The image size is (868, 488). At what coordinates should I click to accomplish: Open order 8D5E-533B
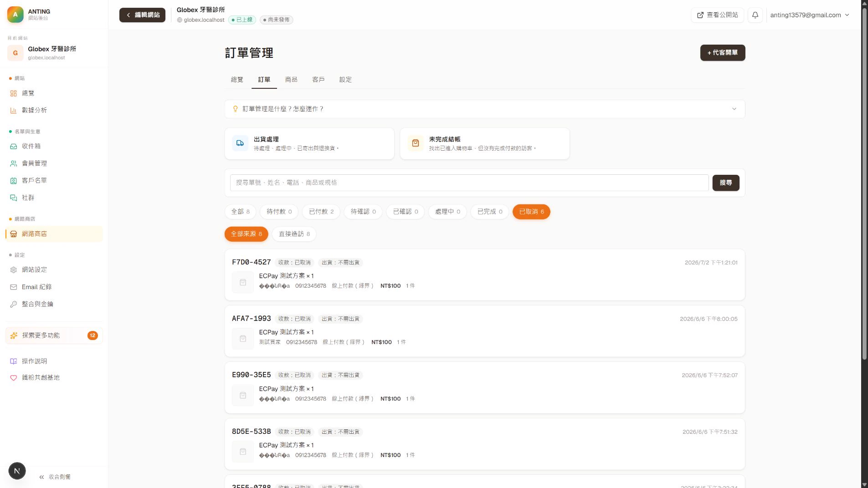(485, 444)
